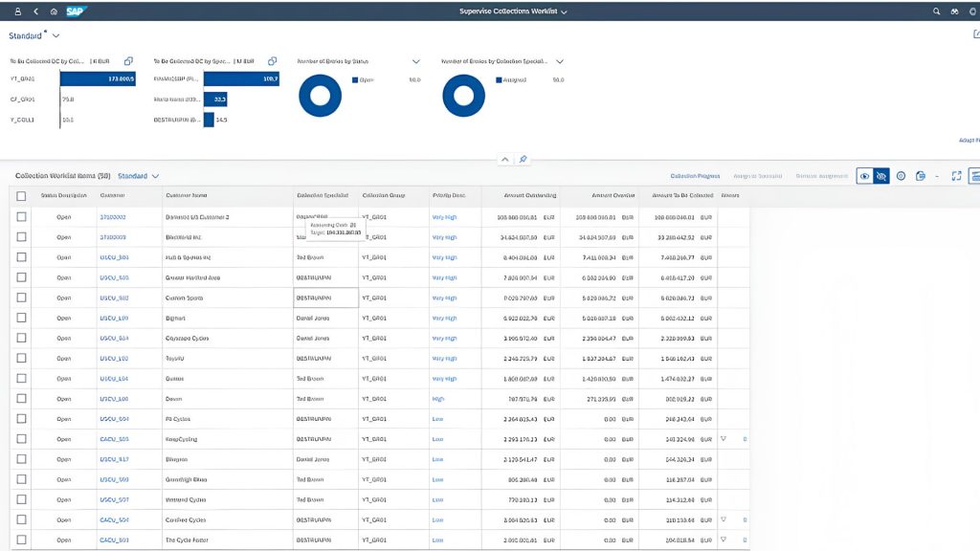Screen dimensions: 980x551
Task: Click the Greenhigh Bikes customer name
Action: (187, 480)
